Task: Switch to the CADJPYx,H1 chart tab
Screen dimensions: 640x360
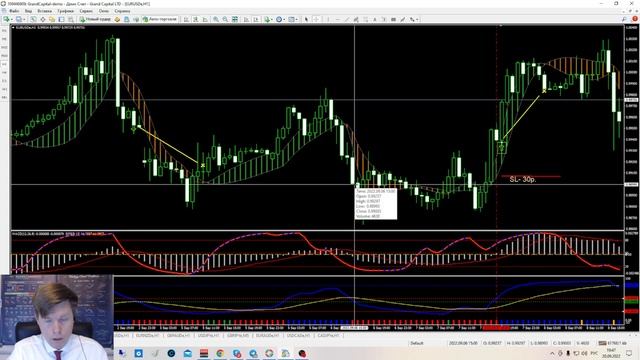Action: point(329,336)
